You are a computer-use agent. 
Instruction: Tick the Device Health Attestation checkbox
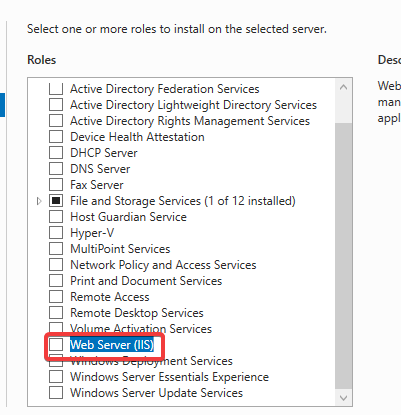click(56, 137)
